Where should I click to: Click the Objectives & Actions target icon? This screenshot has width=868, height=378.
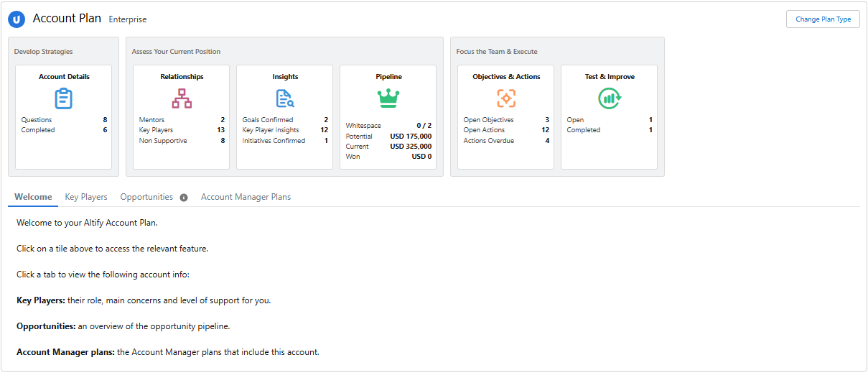tap(506, 98)
